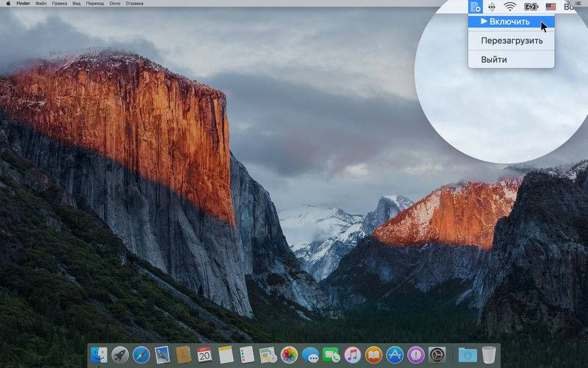This screenshot has height=368, width=588.
Task: Open the Правка menu
Action: tap(60, 4)
